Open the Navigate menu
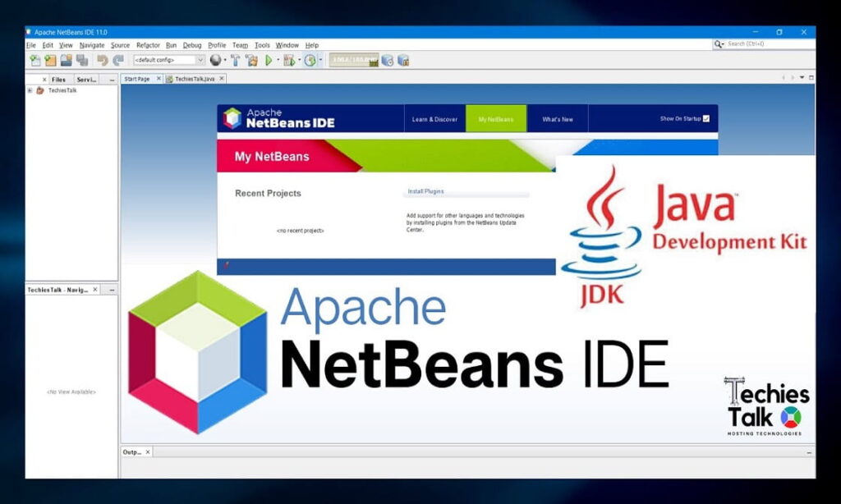The image size is (841, 504). [x=92, y=46]
